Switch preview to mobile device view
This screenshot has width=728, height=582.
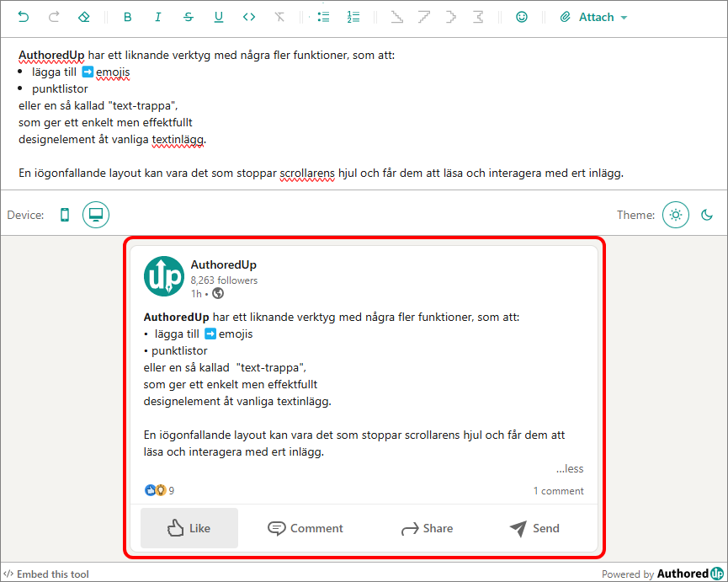tap(65, 215)
